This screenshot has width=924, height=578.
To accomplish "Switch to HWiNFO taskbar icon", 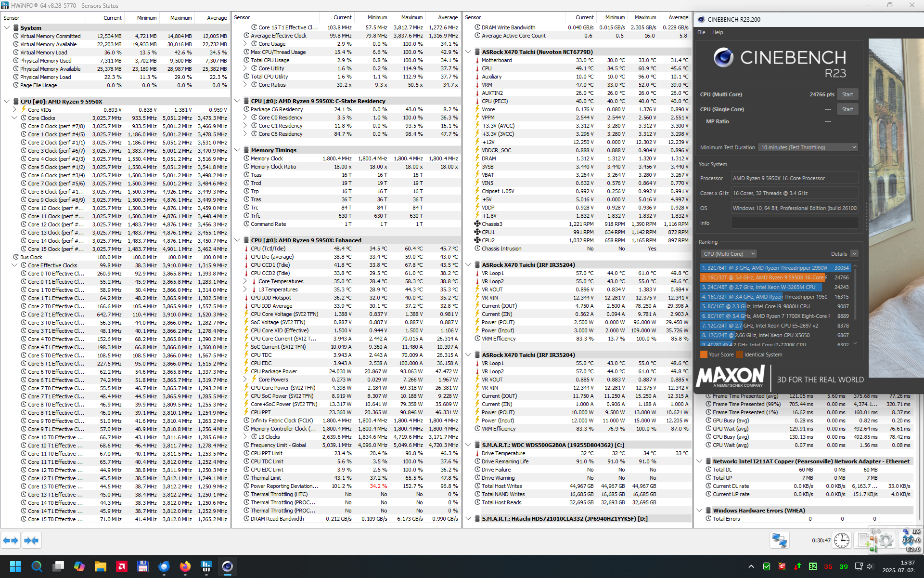I will (206, 566).
